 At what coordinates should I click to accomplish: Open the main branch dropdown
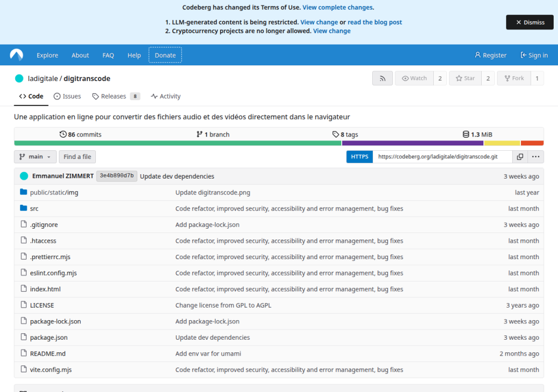coord(35,156)
